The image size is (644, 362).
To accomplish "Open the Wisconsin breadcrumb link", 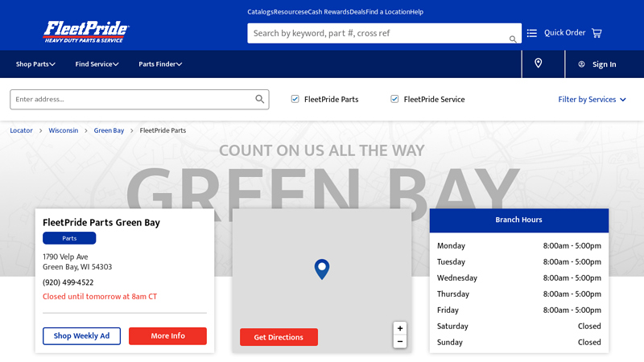I will pyautogui.click(x=64, y=130).
